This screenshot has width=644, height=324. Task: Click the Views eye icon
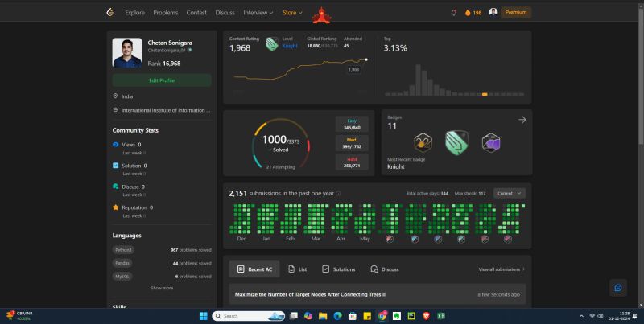(115, 145)
